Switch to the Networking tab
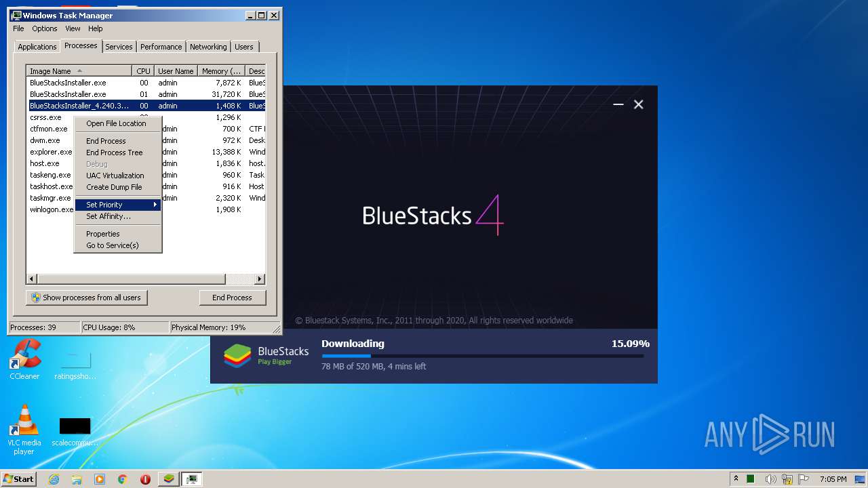Screen dimensions: 868x488 click(208, 47)
